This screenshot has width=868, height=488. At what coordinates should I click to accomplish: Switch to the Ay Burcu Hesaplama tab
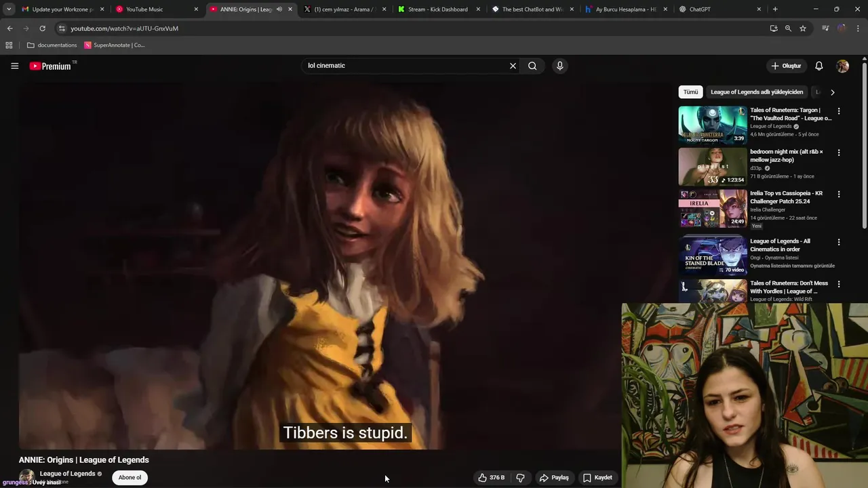625,9
